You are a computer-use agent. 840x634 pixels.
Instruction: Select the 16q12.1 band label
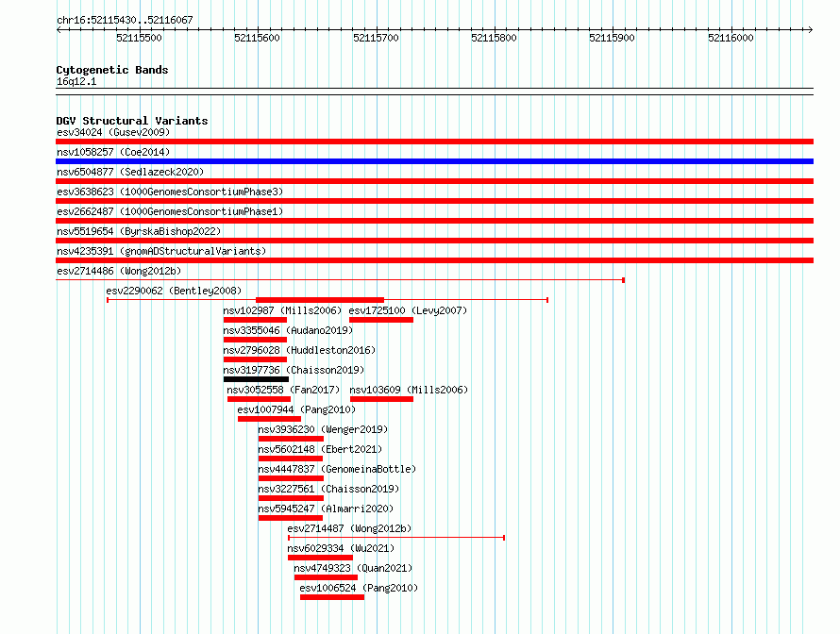[76, 81]
